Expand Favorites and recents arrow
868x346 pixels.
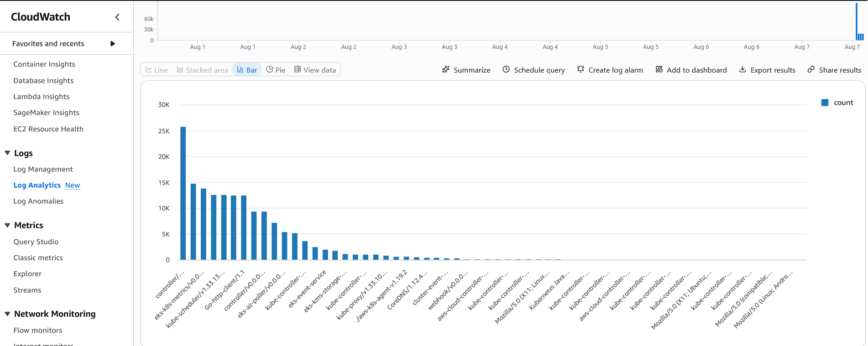pyautogui.click(x=113, y=44)
